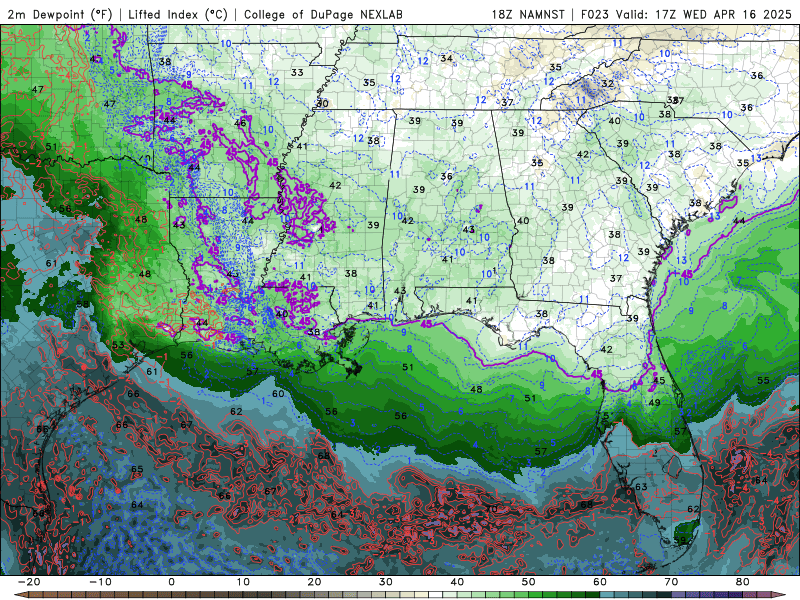Image resolution: width=800 pixels, height=600 pixels.
Task: Click the "Lifted Index (°C)" title text
Action: click(178, 15)
